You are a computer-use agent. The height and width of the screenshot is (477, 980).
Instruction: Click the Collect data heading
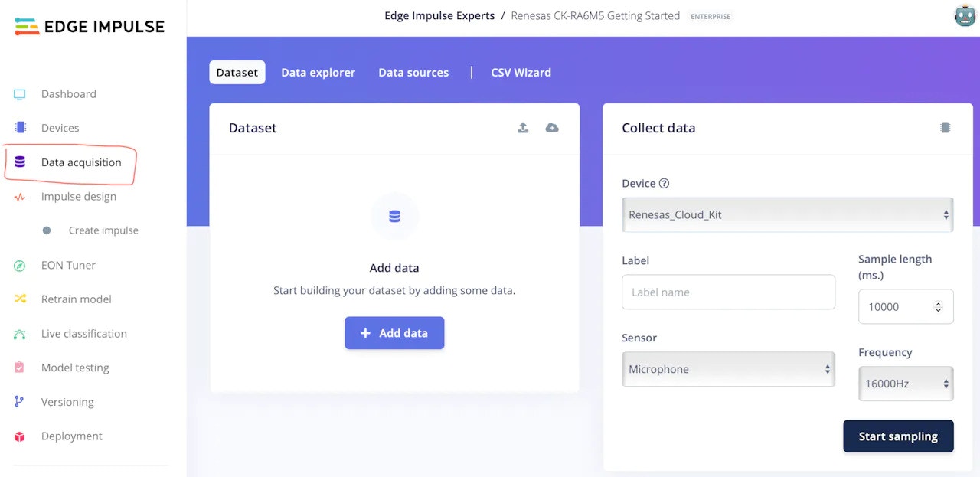(x=658, y=128)
